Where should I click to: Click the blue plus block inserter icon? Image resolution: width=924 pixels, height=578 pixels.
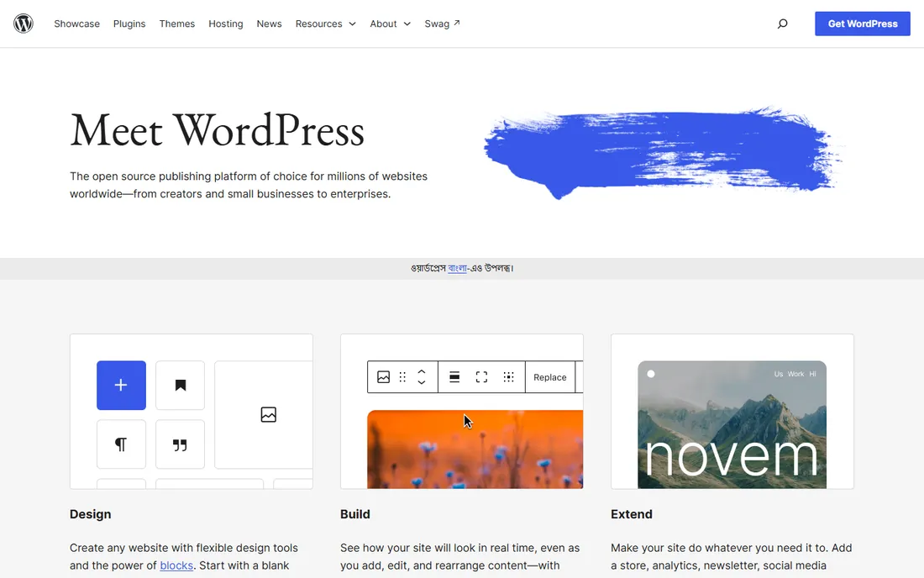click(x=122, y=386)
